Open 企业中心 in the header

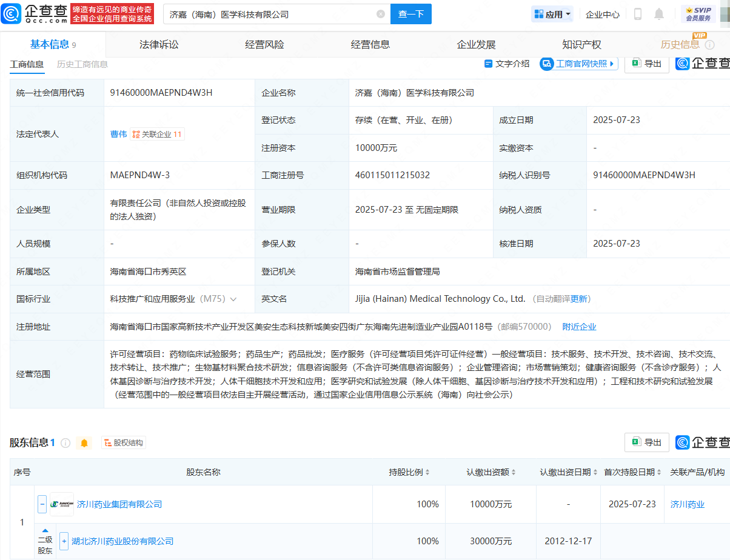tap(603, 14)
